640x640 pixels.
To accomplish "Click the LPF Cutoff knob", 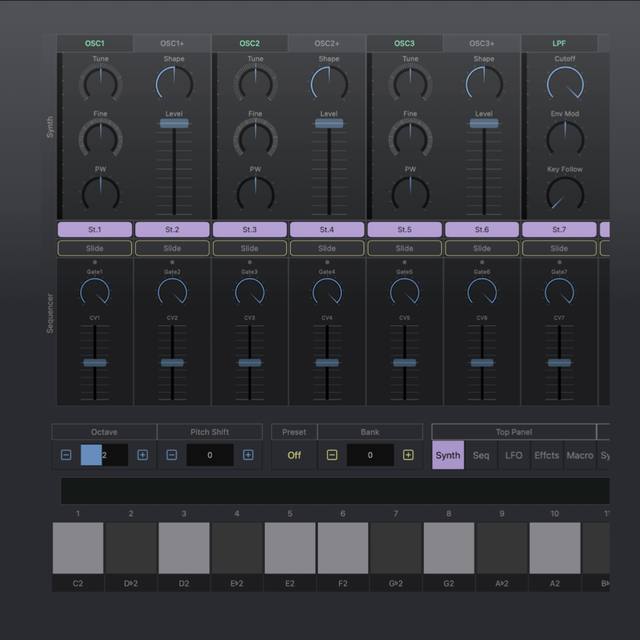I will (565, 84).
